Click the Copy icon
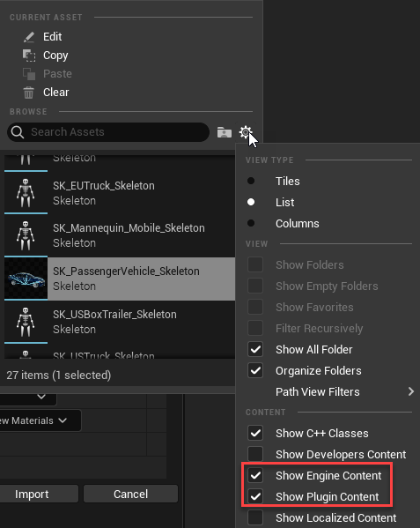 (x=29, y=56)
